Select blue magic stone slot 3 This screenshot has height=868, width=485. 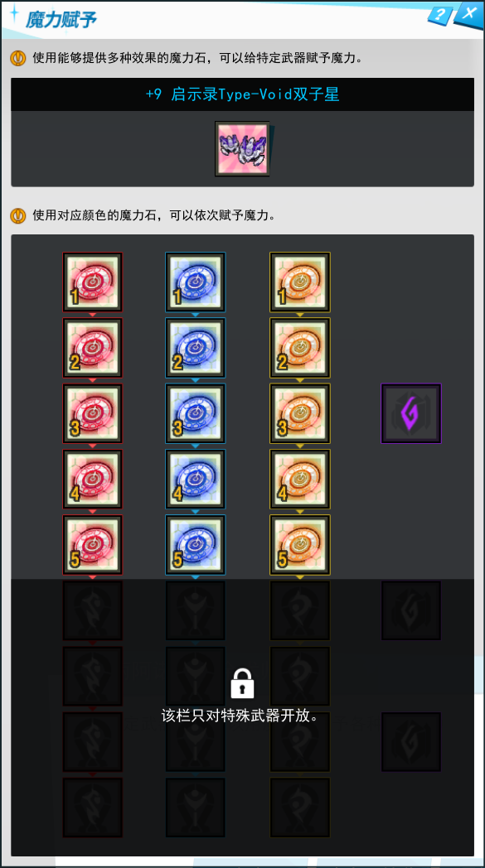[196, 413]
